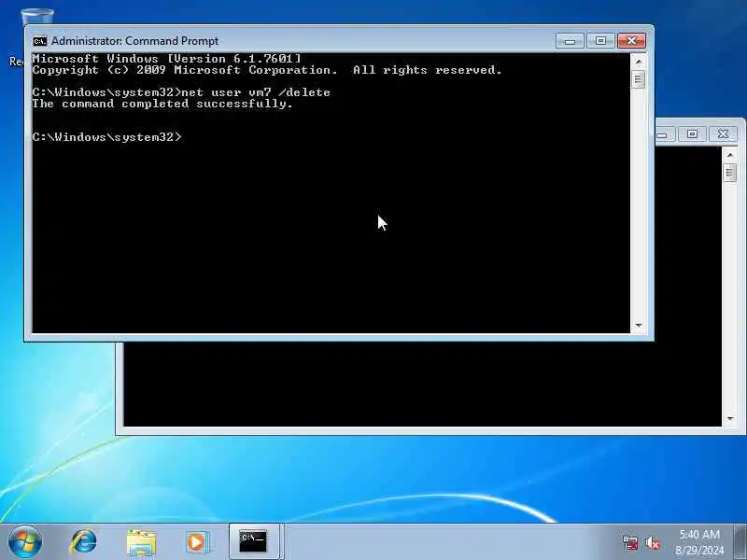The height and width of the screenshot is (560, 747).
Task: Click 'The command completed successfully.' line
Action: (x=162, y=104)
